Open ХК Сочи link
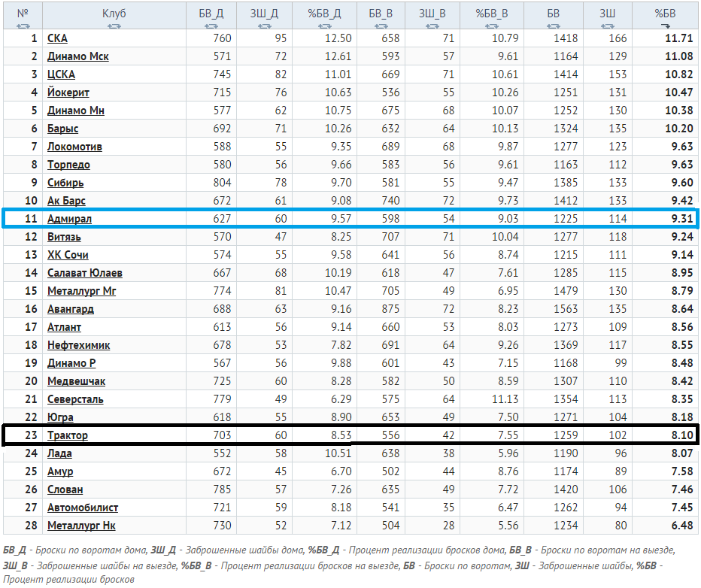 68,255
